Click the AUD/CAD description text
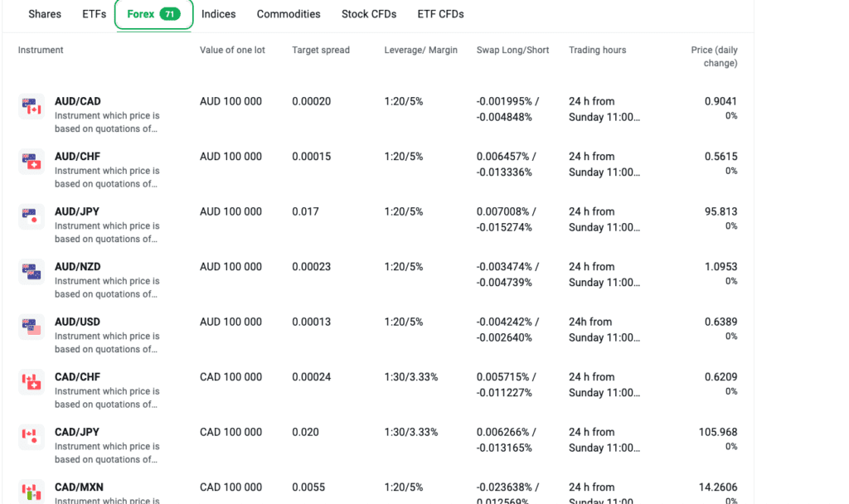The image size is (849, 504). tap(107, 123)
